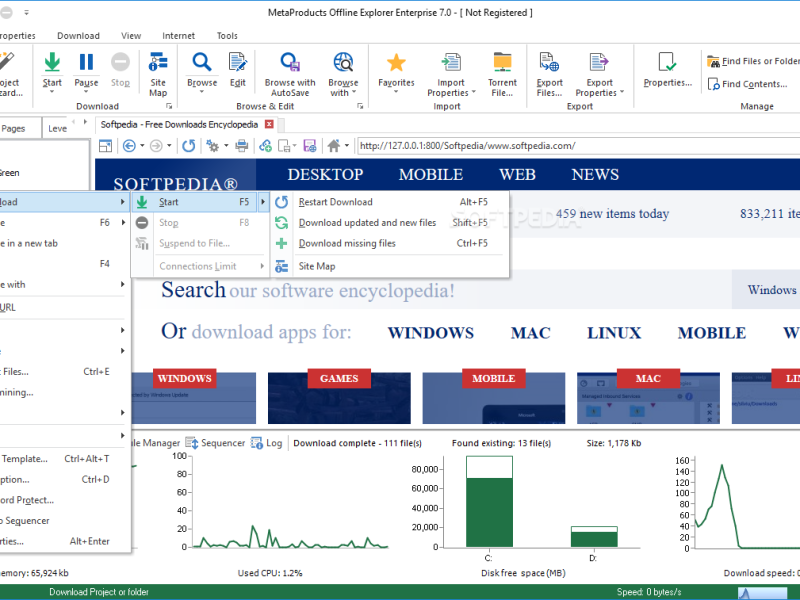Click NEWS link in Softpedia header
The width and height of the screenshot is (800, 600).
tap(594, 174)
